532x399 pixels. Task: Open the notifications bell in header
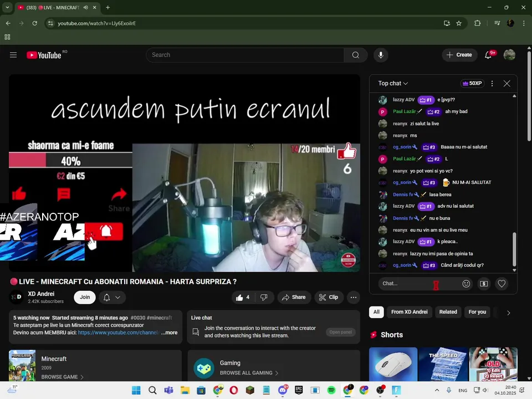[x=488, y=55]
